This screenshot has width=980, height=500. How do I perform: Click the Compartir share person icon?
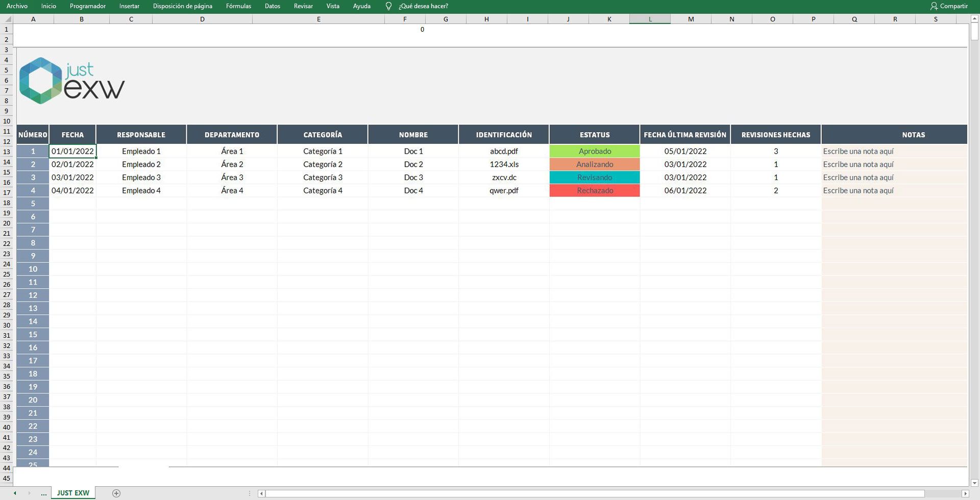tap(934, 6)
